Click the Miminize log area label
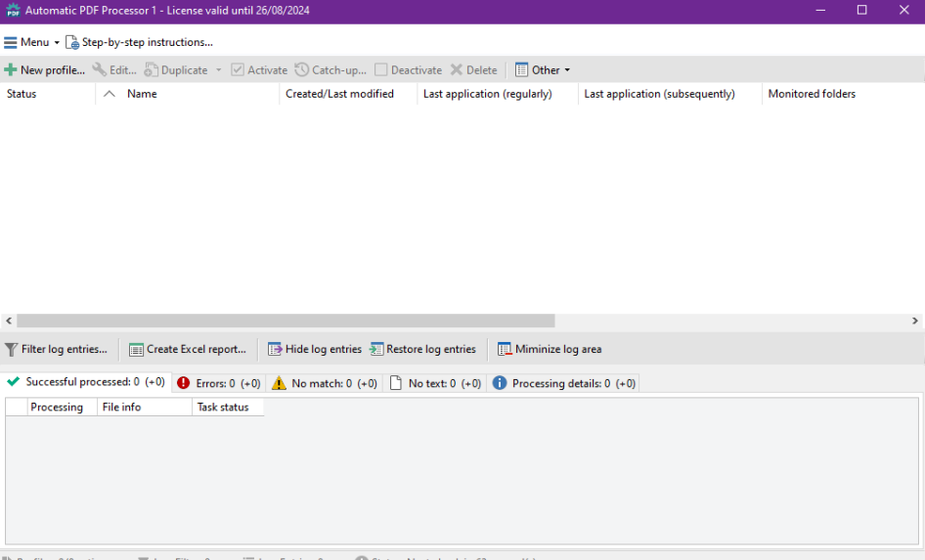 [558, 349]
